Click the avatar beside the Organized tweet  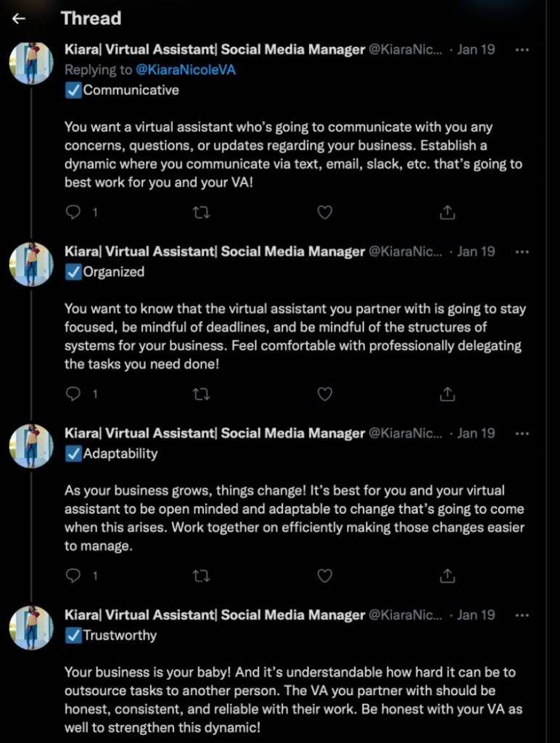pyautogui.click(x=31, y=265)
